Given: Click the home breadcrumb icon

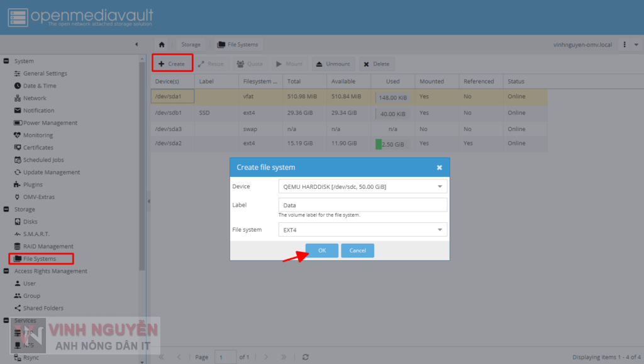Looking at the screenshot, I should [x=162, y=44].
